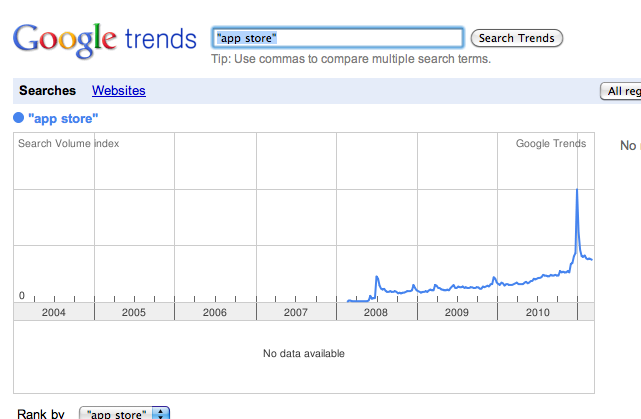641x419 pixels.
Task: Click the 2005 year label on timeline
Action: (x=134, y=312)
